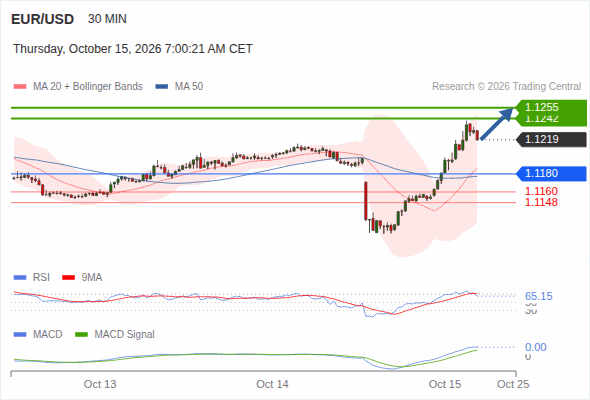
Task: Click the 9MA legend label
Action: (x=92, y=278)
